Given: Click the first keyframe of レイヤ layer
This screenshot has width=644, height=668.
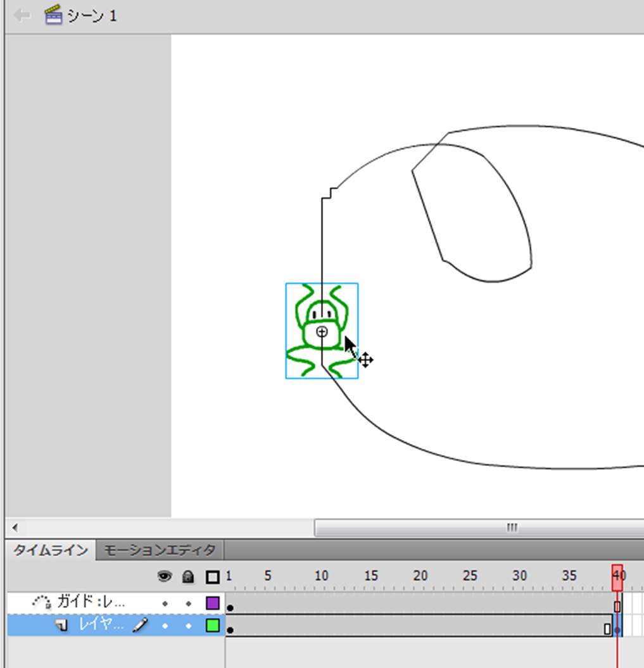Looking at the screenshot, I should click(x=230, y=630).
